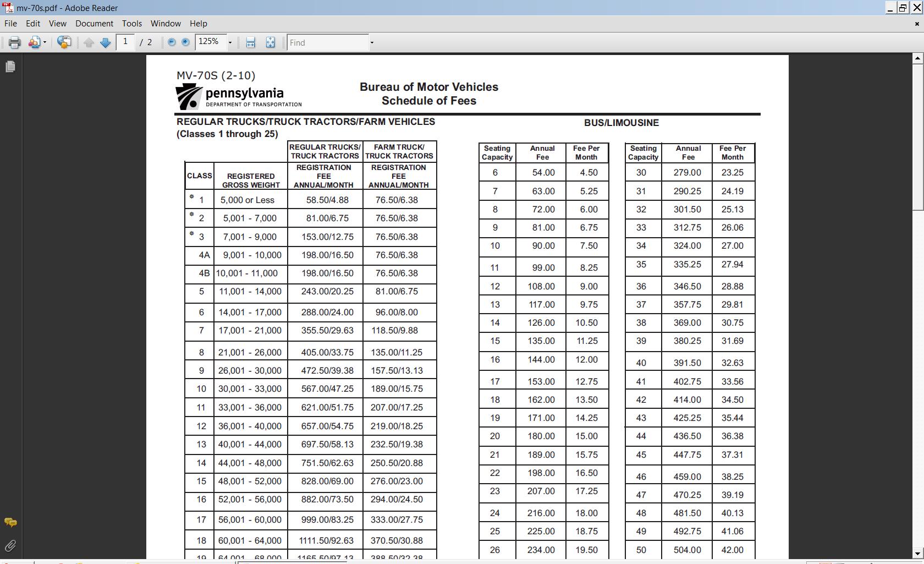The width and height of the screenshot is (924, 564).
Task: Click the collaborate people icon
Action: [34, 42]
